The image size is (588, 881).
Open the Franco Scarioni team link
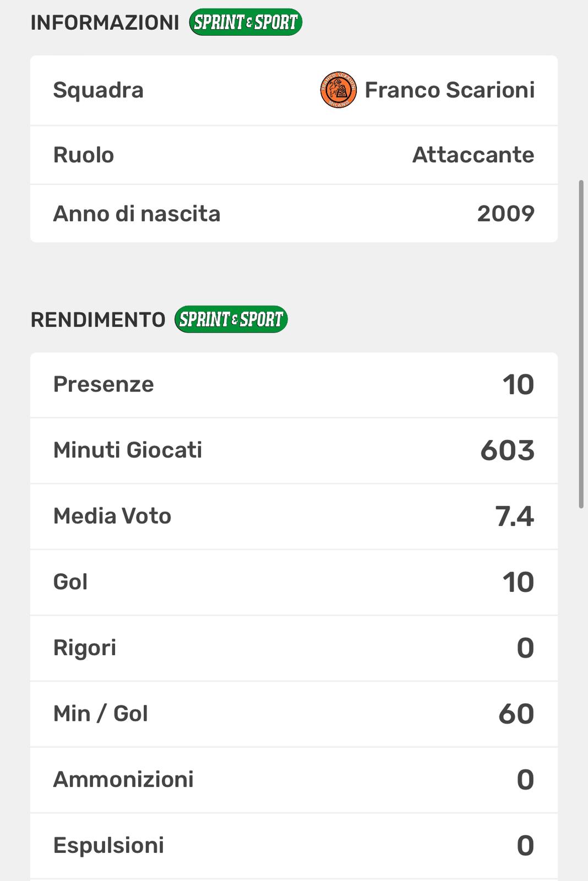[449, 90]
